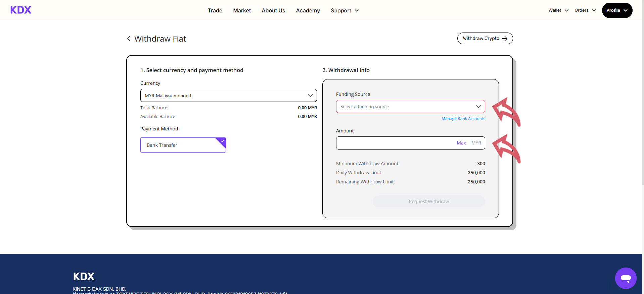
Task: Click the Total Balance '0.00 MYR' value
Action: 307,108
